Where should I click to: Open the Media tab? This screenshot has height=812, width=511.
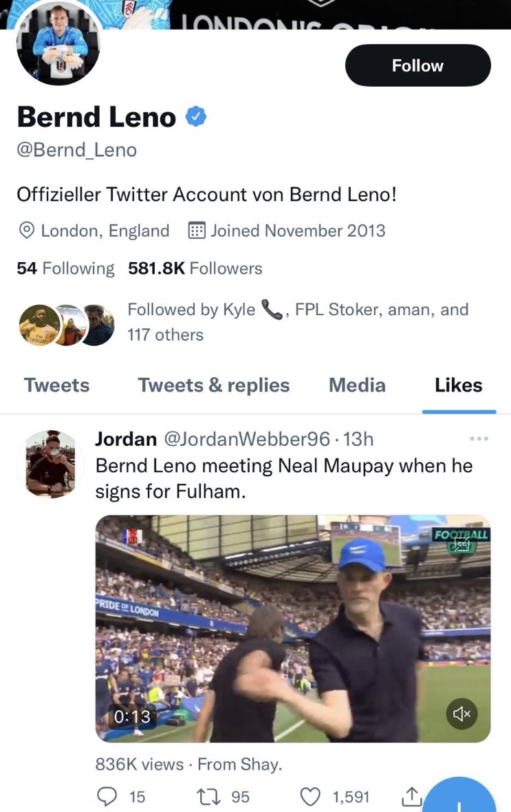(357, 385)
